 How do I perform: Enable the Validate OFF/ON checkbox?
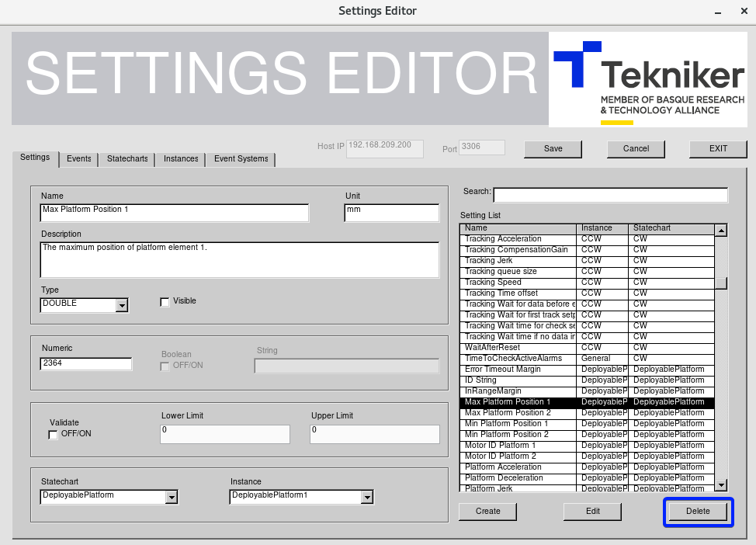click(53, 435)
